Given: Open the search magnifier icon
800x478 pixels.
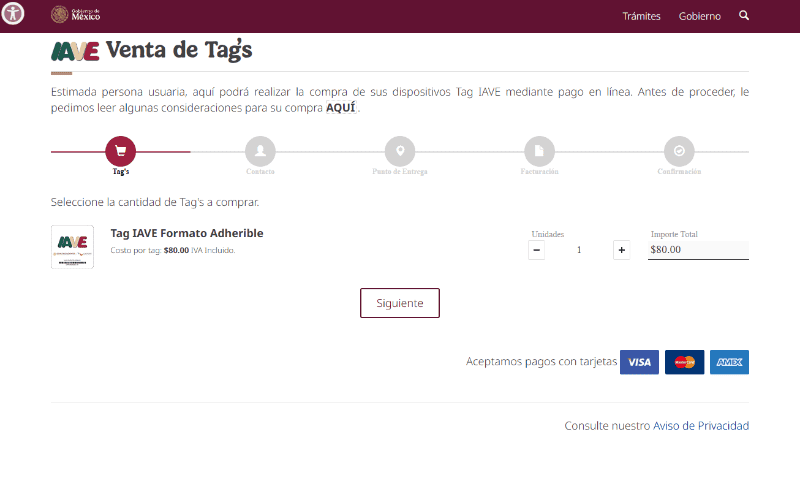Looking at the screenshot, I should pyautogui.click(x=744, y=16).
